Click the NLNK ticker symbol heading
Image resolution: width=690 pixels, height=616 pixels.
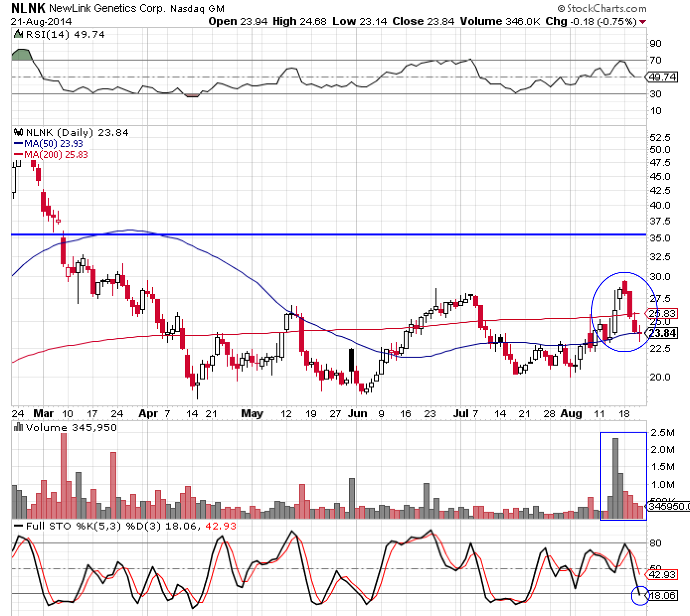pyautogui.click(x=28, y=8)
